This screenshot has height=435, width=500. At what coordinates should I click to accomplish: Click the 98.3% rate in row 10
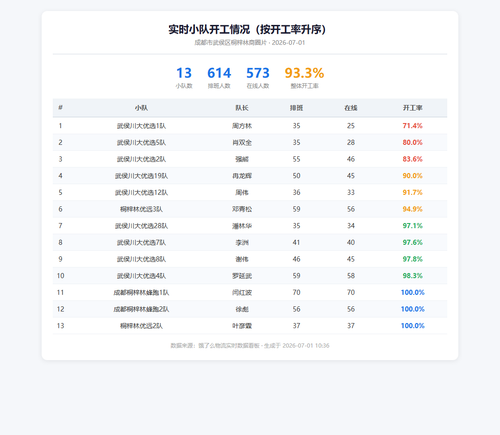(413, 276)
